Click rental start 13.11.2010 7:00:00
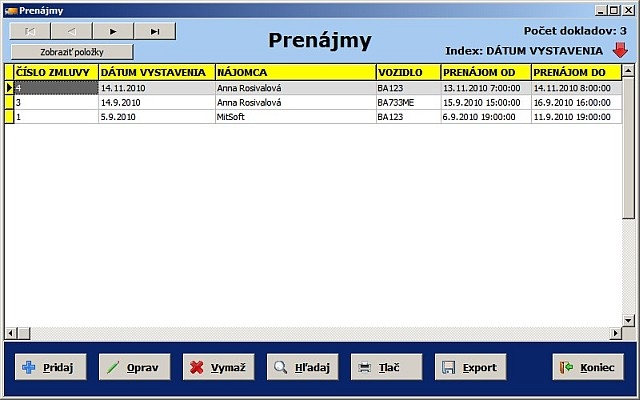Screen dimensions: 640x400 pyautogui.click(x=486, y=88)
